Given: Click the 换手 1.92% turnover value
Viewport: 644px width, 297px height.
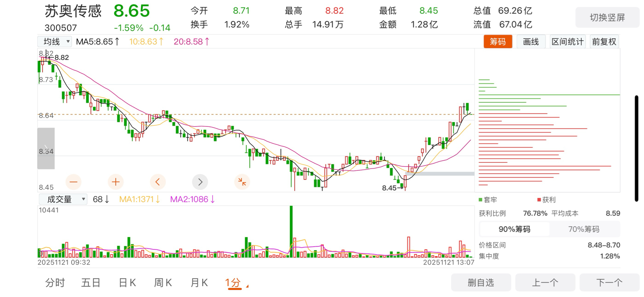Looking at the screenshot, I should [x=237, y=25].
